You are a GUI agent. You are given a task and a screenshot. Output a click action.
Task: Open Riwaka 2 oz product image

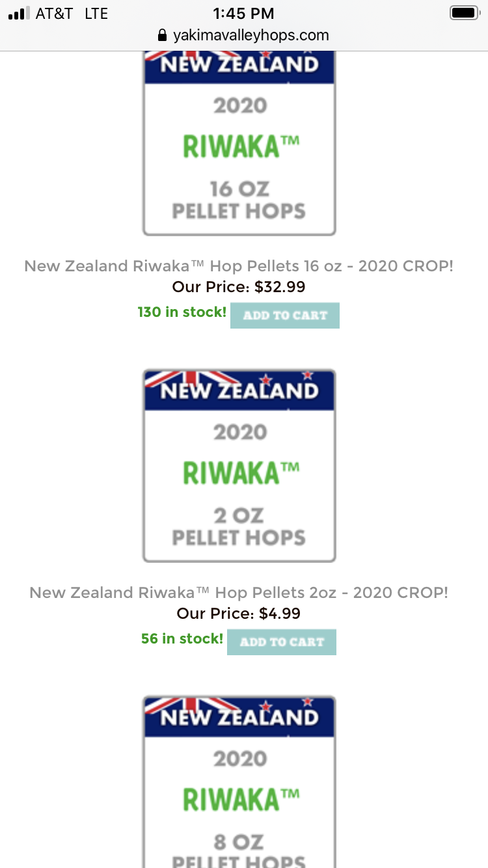click(x=239, y=466)
